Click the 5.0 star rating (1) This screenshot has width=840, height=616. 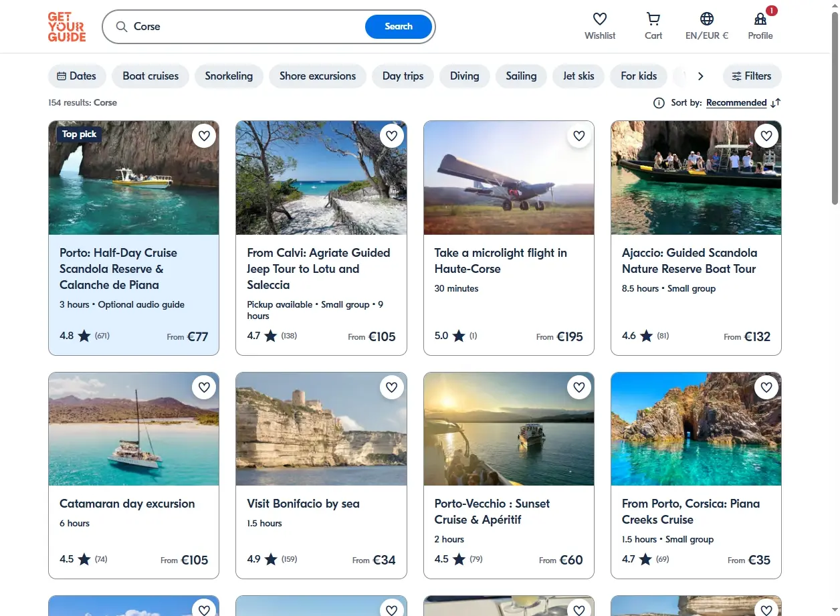pyautogui.click(x=455, y=336)
